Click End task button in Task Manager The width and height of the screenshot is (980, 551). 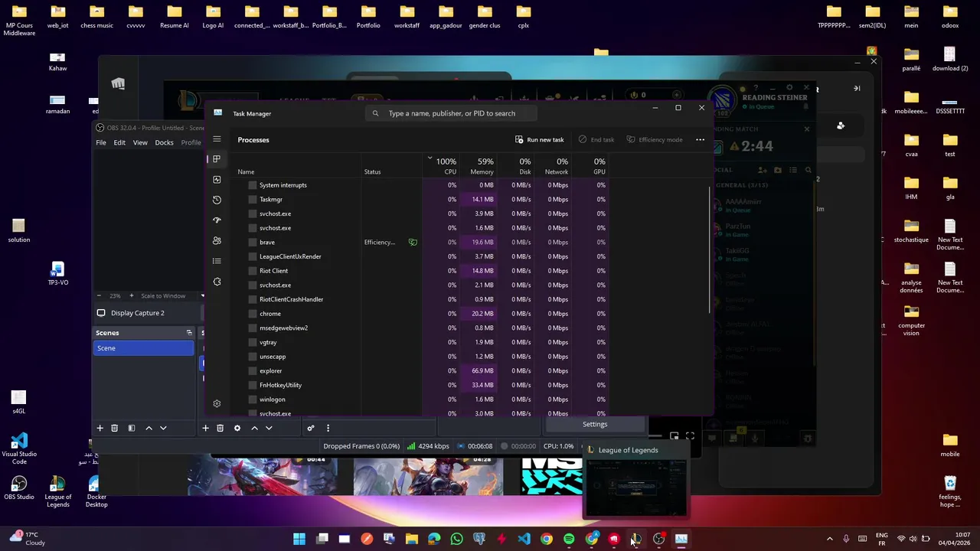(596, 139)
